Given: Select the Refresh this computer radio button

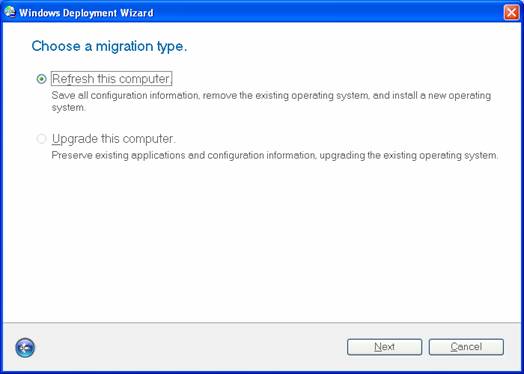Looking at the screenshot, I should pyautogui.click(x=41, y=79).
